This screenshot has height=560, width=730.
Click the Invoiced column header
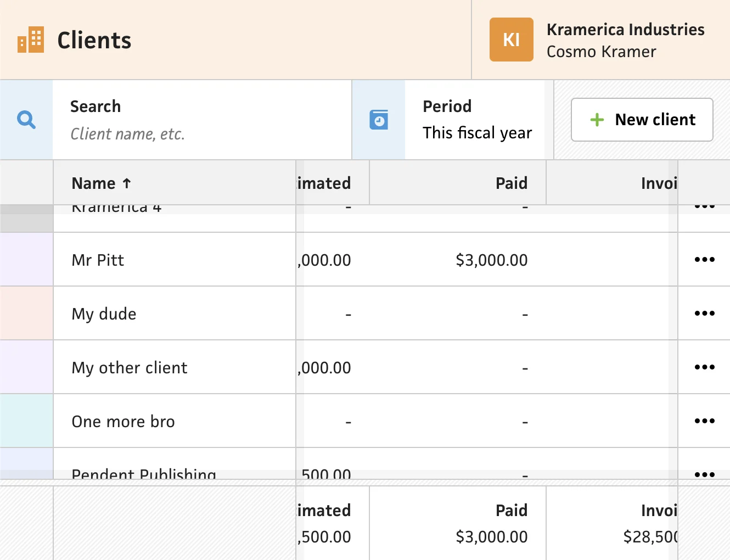658,183
